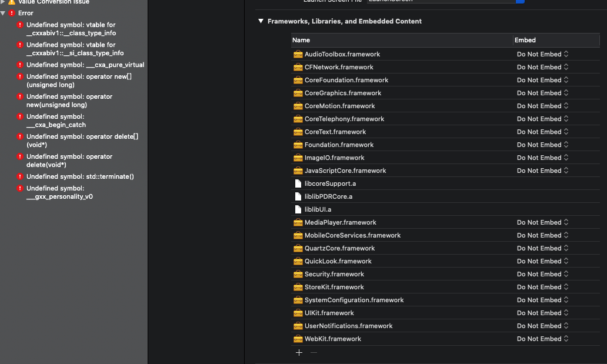
Task: Click the CoreGraphics.framework toolbox icon
Action: [298, 93]
